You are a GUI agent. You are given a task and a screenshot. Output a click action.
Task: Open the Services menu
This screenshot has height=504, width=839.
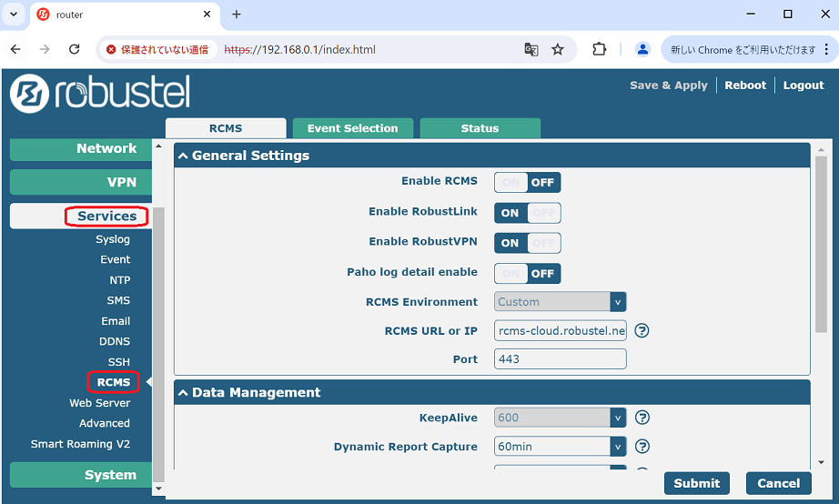pos(81,217)
